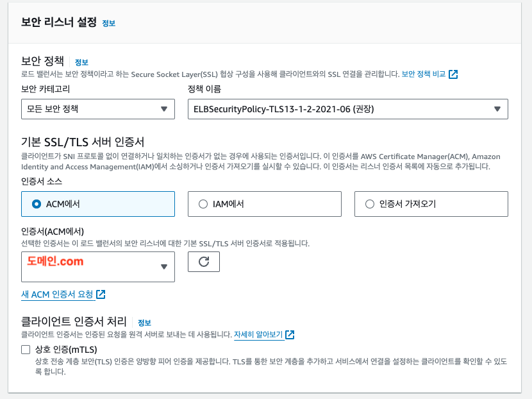
Task: Open 정보 link next to 클라이언트 인증서 처리
Action: pyautogui.click(x=144, y=323)
